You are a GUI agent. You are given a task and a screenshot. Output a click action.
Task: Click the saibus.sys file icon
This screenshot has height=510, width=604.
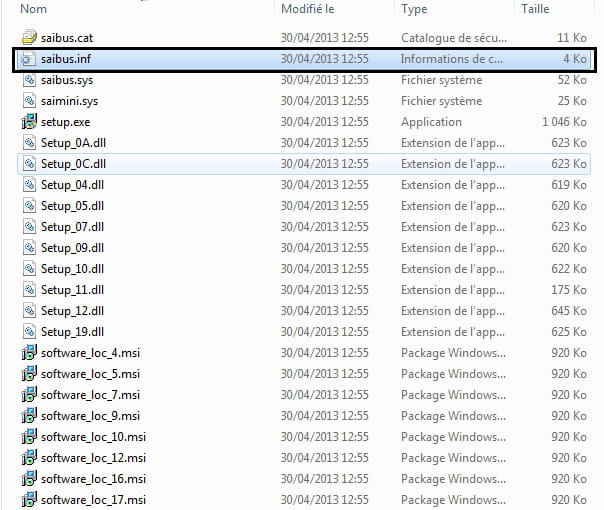coord(29,80)
